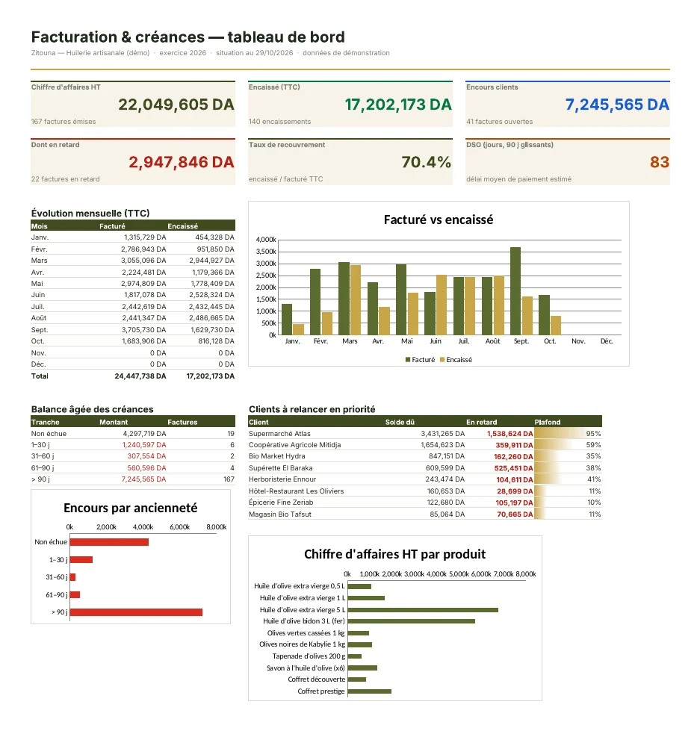The width and height of the screenshot is (700, 731).
Task: Select the "Bio Market Hydra" row name
Action: (x=277, y=456)
